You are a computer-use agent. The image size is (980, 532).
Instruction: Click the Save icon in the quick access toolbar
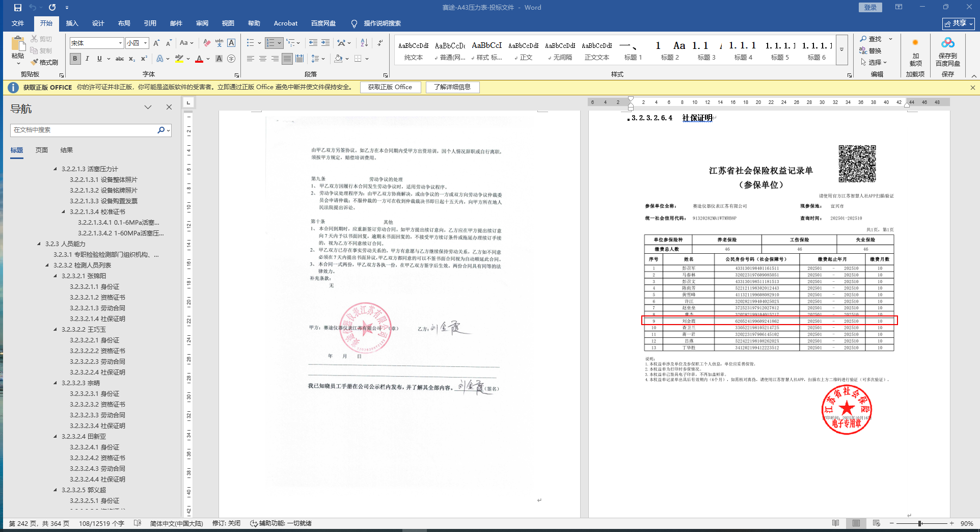(17, 8)
